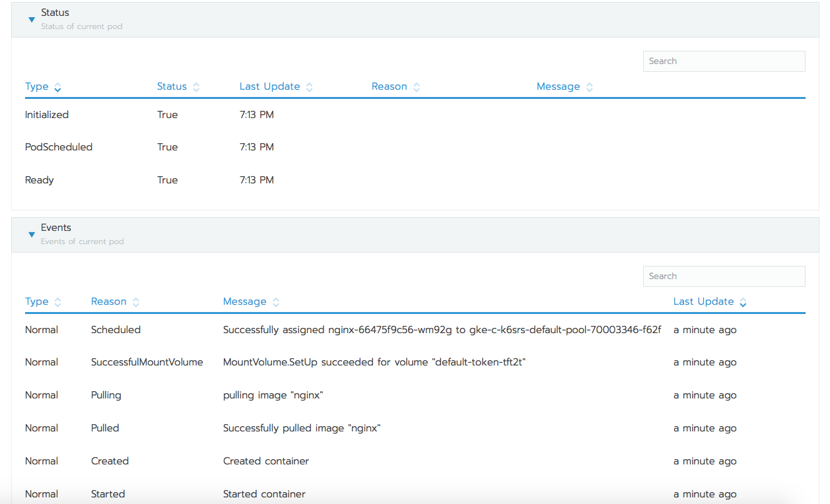Toggle Events Last Update sort arrow

point(744,303)
